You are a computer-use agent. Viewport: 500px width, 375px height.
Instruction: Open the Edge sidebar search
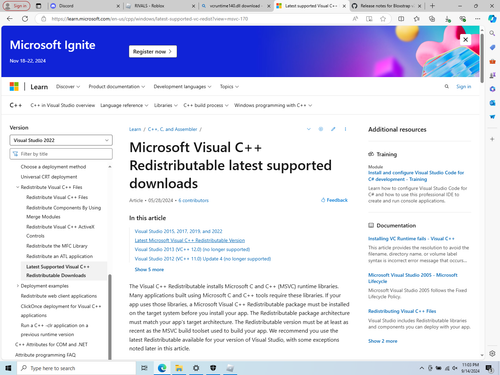(x=492, y=33)
